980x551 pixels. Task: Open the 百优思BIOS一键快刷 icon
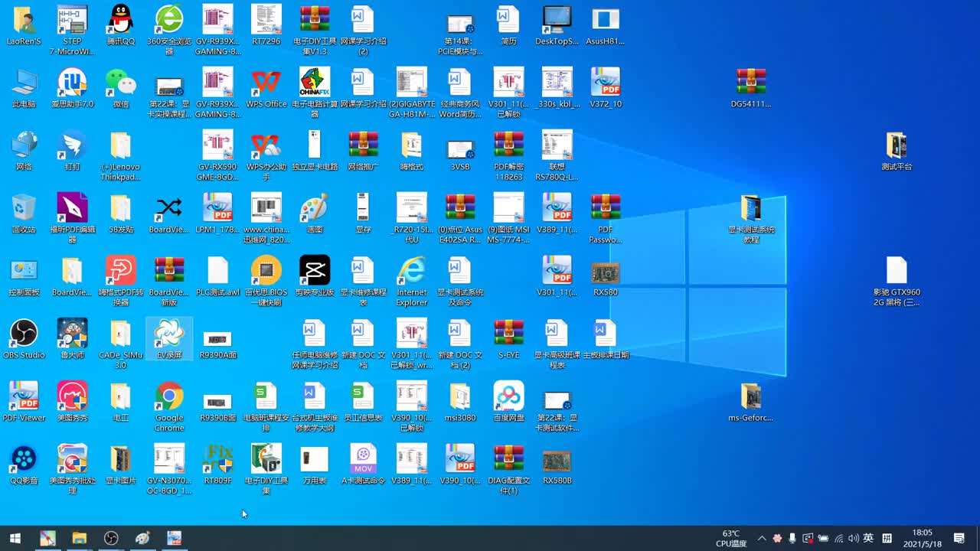pos(266,281)
